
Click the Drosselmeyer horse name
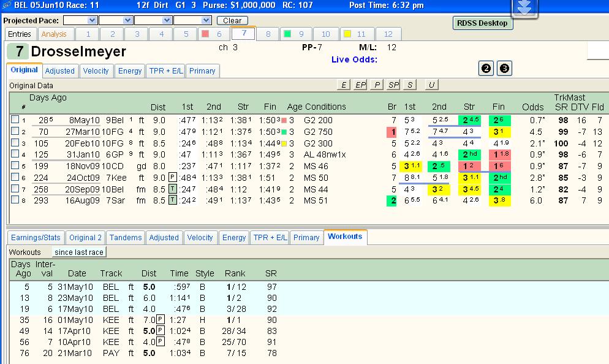(78, 51)
